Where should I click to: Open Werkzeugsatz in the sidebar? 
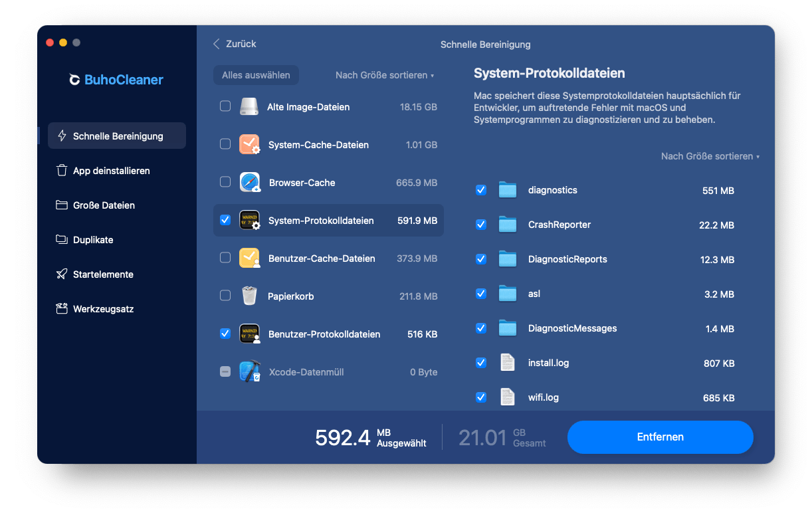point(103,309)
